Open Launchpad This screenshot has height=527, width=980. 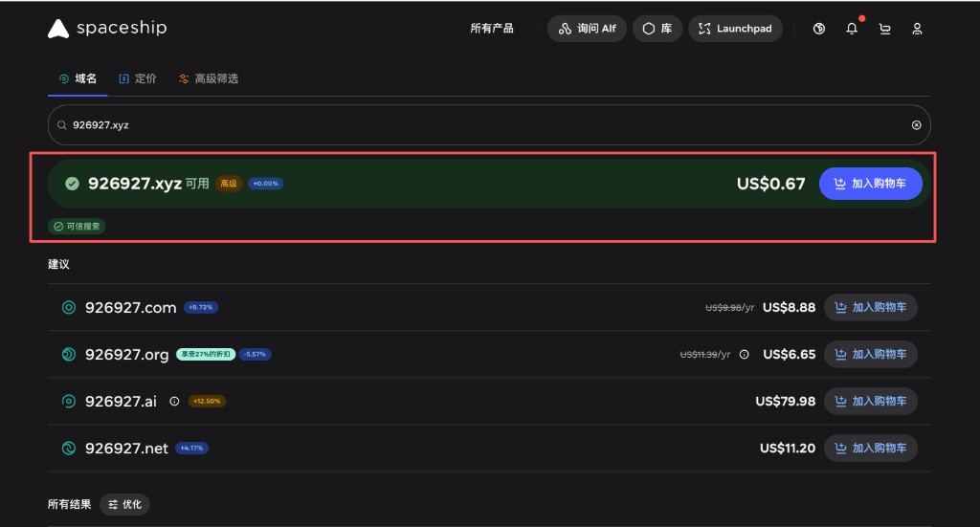coord(735,29)
